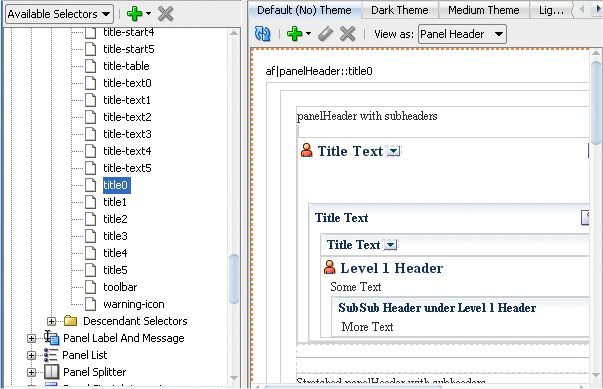603x389 pixels.
Task: Select the title-text0 selector
Action: point(127,83)
